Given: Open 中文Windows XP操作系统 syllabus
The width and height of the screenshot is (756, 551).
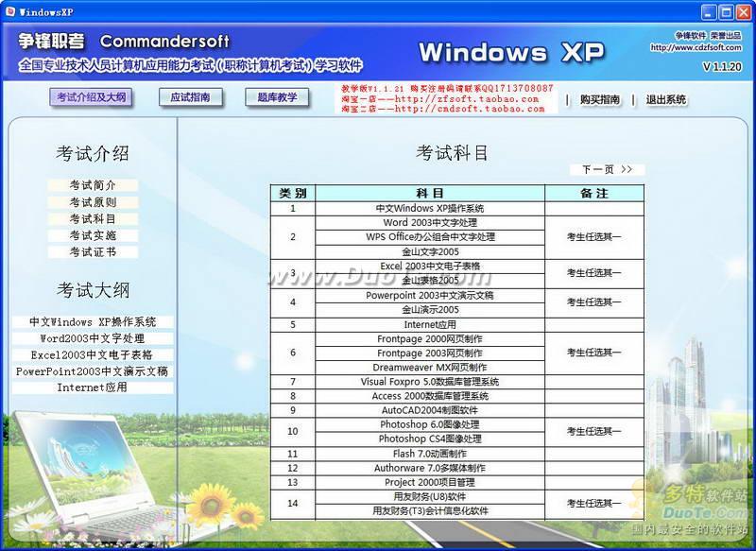Looking at the screenshot, I should pyautogui.click(x=93, y=322).
